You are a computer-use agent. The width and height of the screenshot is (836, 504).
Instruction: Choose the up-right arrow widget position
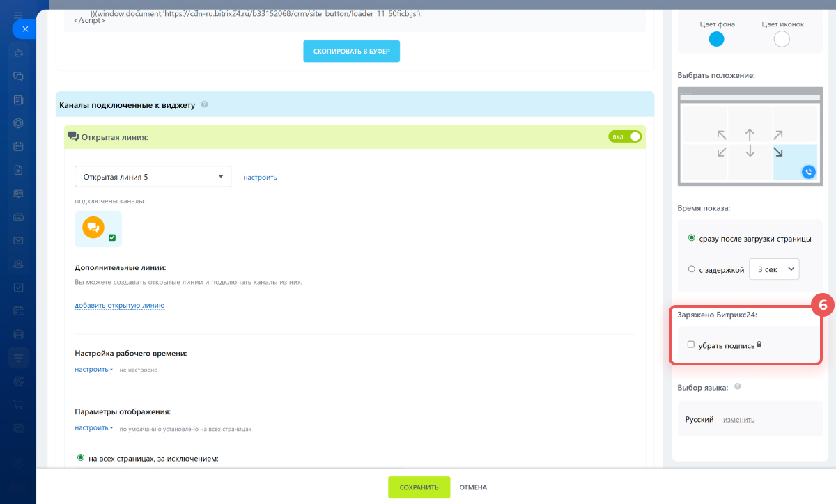[x=778, y=134]
